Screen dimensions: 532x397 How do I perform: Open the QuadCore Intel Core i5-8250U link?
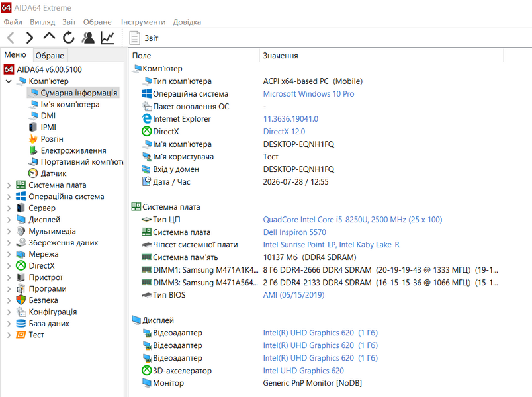click(353, 220)
